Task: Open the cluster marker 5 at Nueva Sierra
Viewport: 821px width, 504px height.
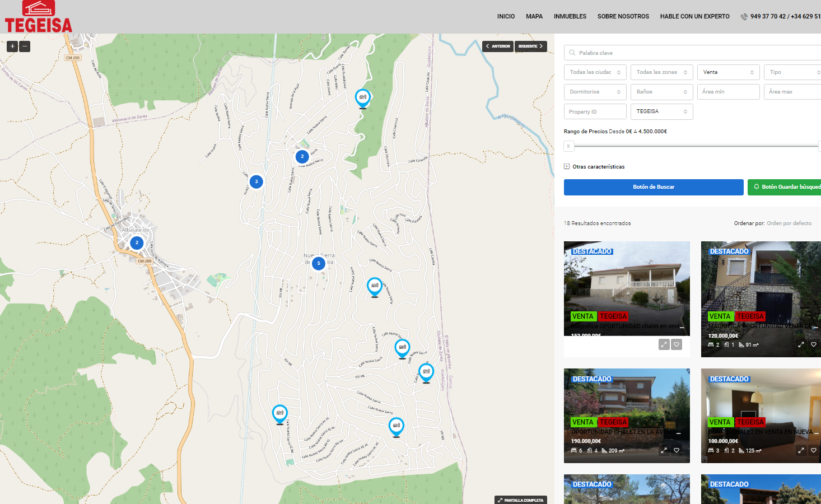Action: click(x=319, y=263)
